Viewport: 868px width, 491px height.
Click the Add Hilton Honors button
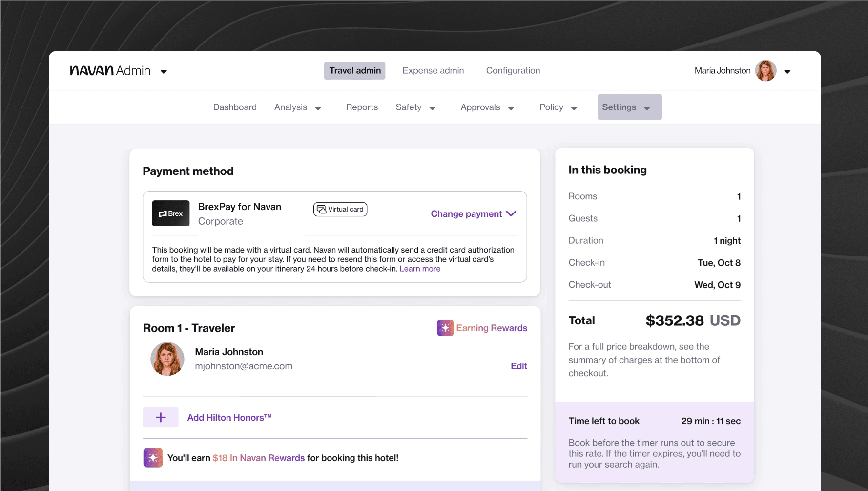[229, 417]
